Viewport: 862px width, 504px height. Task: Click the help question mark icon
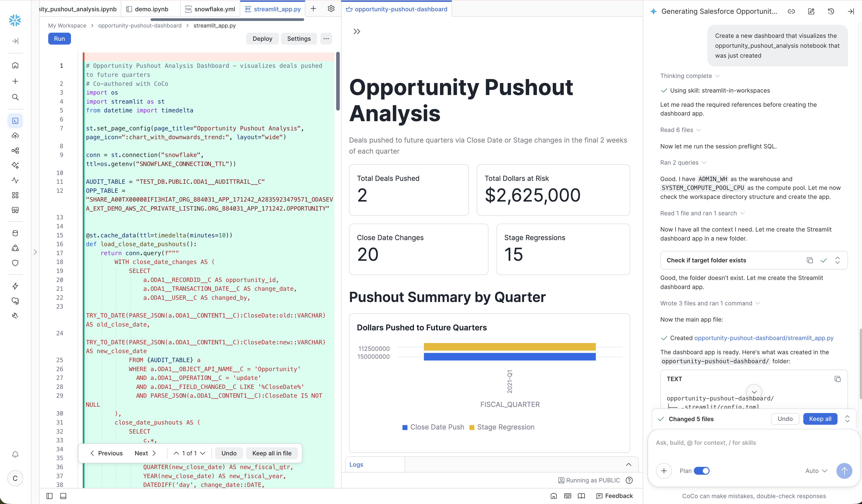coord(629,480)
